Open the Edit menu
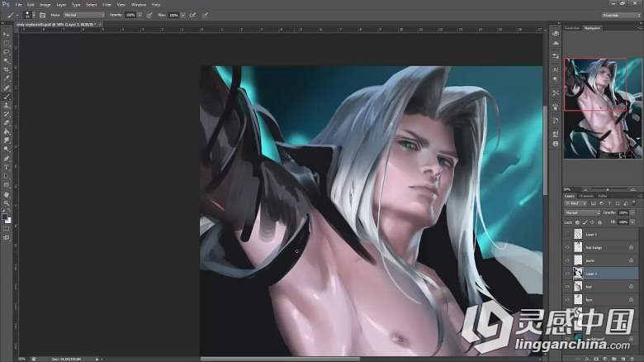Image resolution: width=644 pixels, height=362 pixels. pos(31,4)
